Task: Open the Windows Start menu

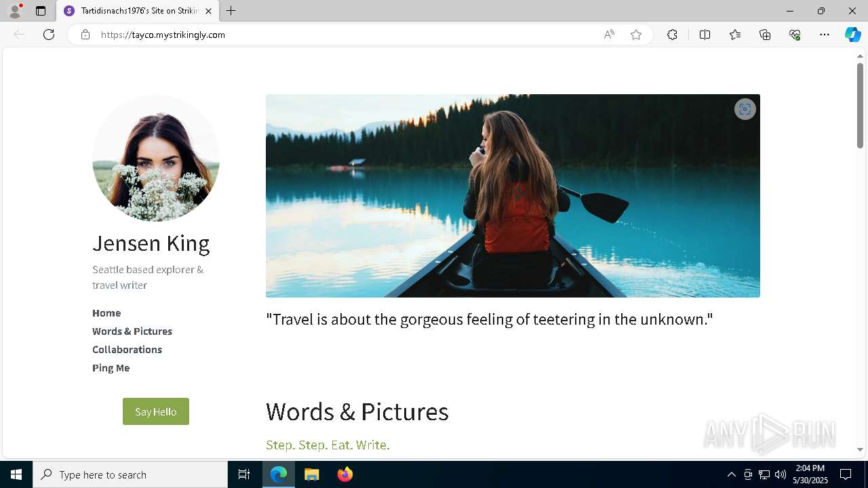Action: [x=16, y=474]
